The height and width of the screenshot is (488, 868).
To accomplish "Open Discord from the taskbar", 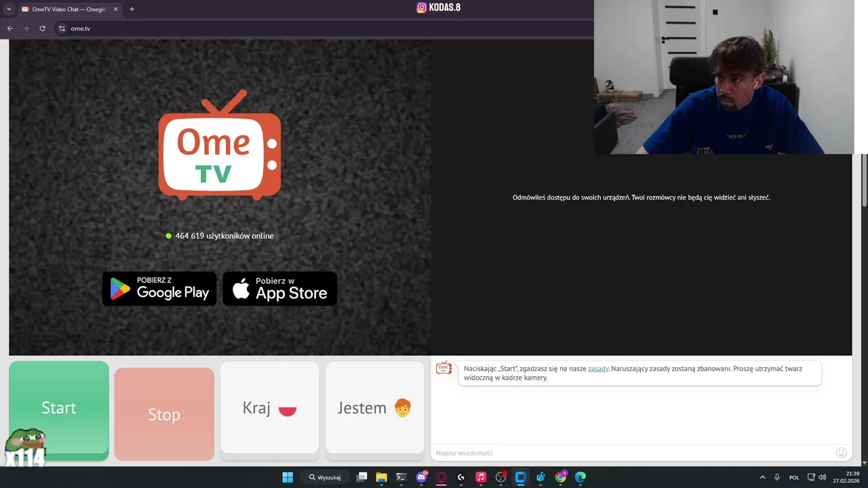I will click(x=421, y=477).
